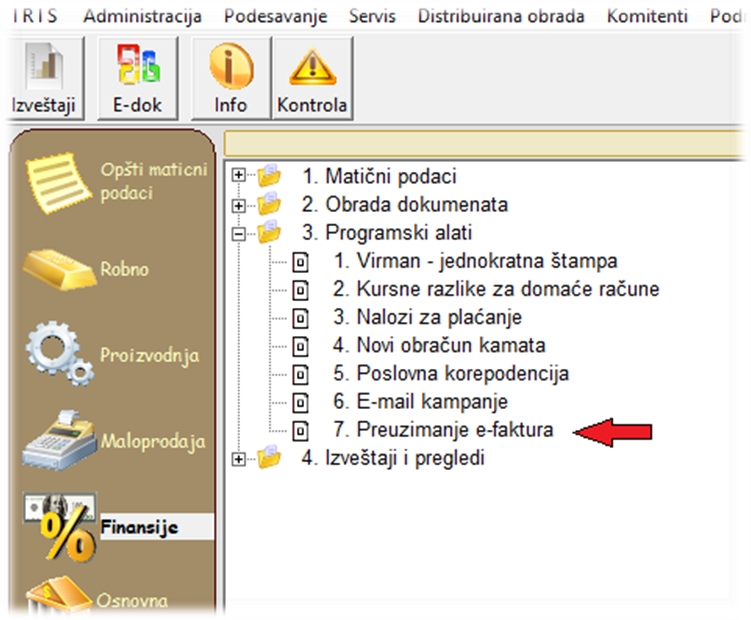Image resolution: width=751 pixels, height=620 pixels.
Task: Select 6. E-mail kampanje
Action: click(420, 402)
